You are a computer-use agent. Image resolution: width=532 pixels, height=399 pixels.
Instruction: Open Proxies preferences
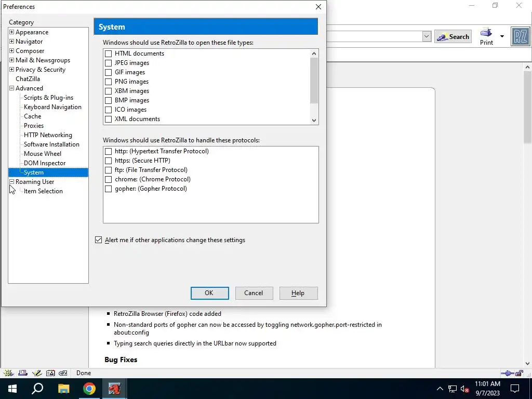[x=34, y=126]
